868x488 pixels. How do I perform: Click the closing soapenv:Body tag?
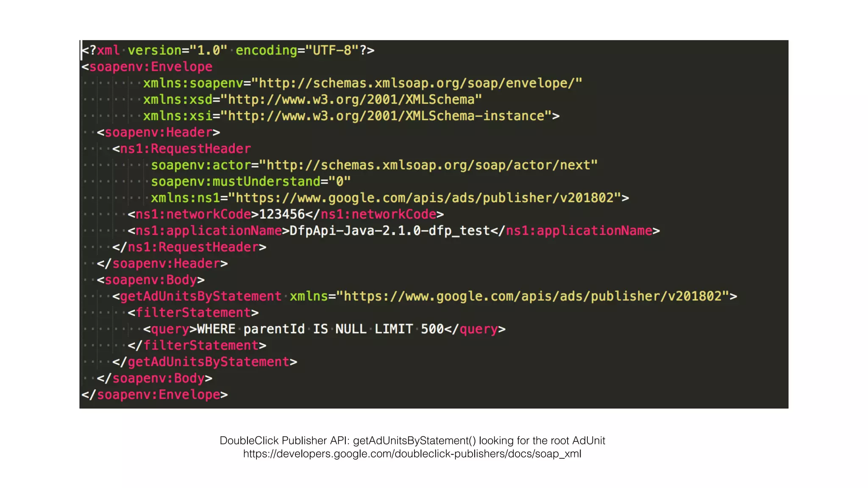155,378
